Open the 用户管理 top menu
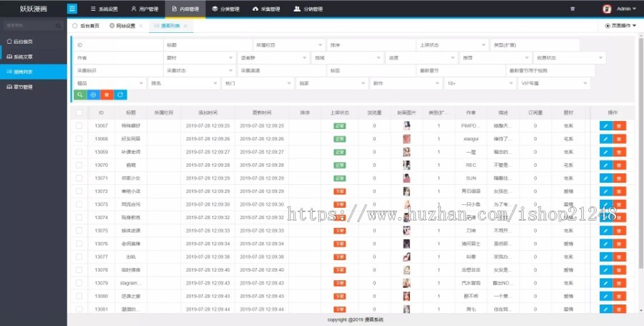The image size is (644, 326). pyautogui.click(x=145, y=9)
